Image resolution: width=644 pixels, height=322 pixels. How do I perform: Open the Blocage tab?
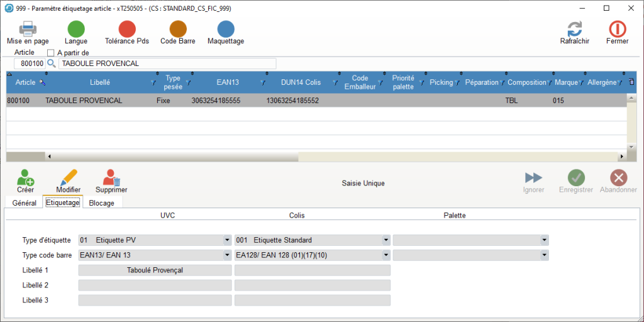point(103,203)
